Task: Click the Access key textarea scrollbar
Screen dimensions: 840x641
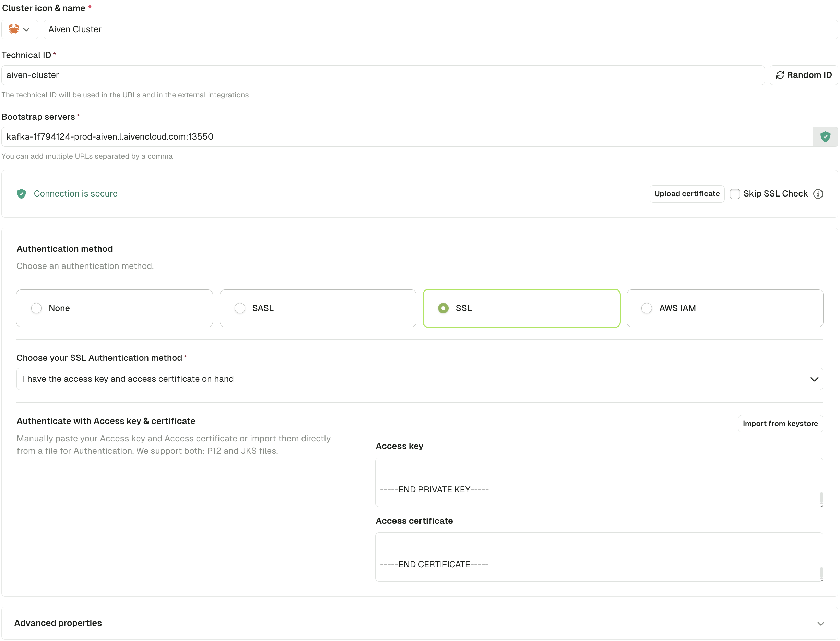Action: click(821, 498)
